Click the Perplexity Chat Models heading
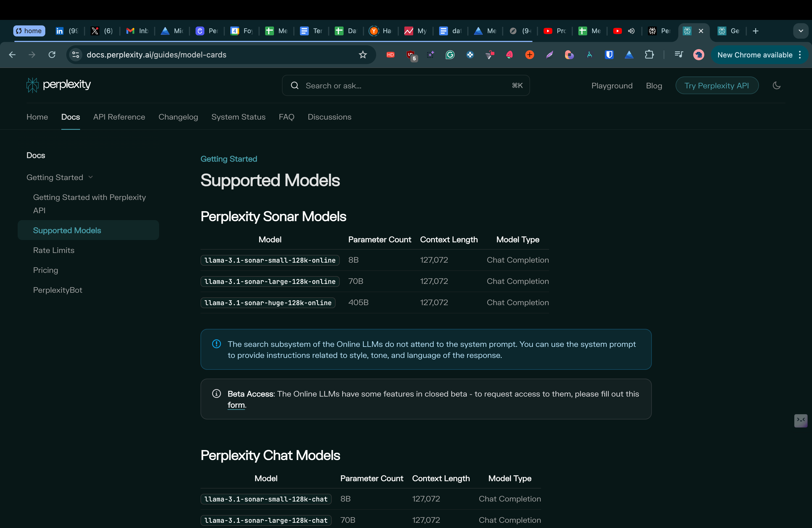The image size is (812, 528). coord(270,455)
